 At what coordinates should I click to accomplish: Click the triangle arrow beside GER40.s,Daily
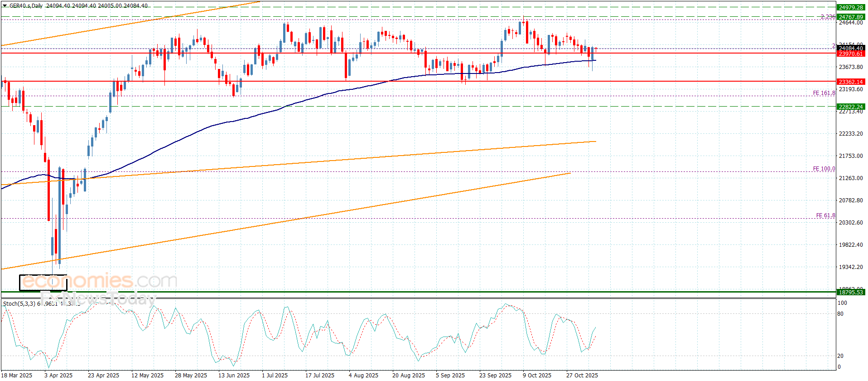[5, 6]
